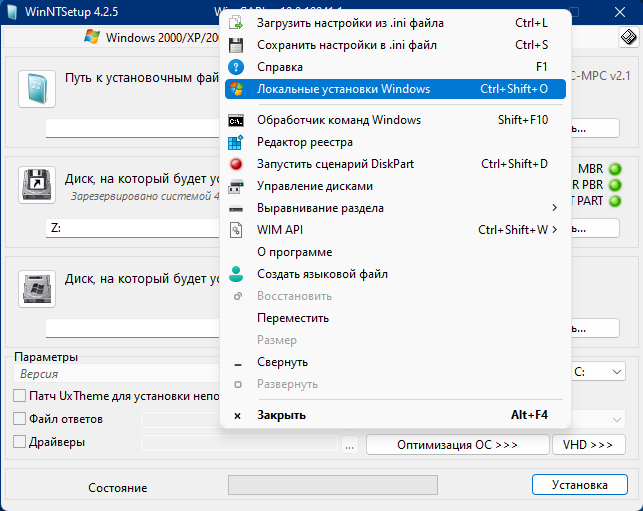Click the command prompt console icon

[x=236, y=120]
